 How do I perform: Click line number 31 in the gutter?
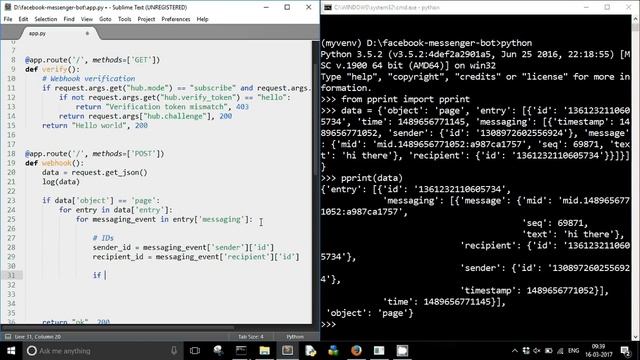(x=11, y=276)
